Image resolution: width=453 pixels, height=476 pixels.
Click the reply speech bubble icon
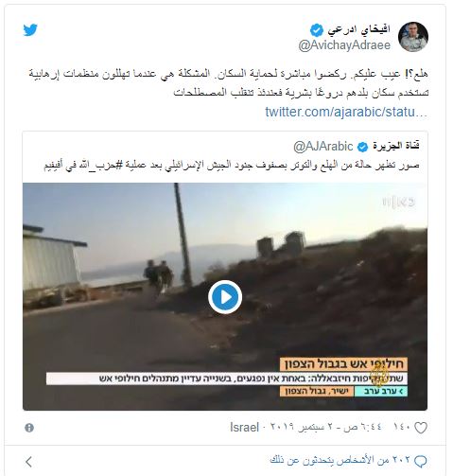(x=420, y=462)
